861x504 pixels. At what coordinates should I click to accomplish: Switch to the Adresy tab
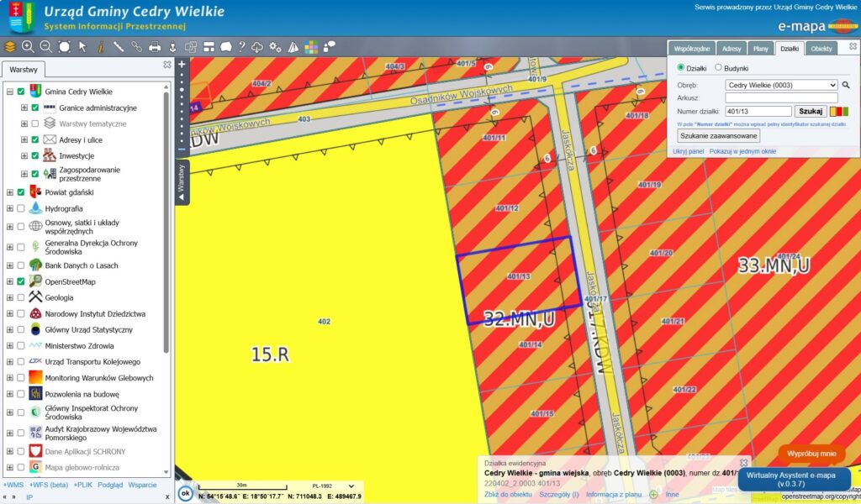tap(732, 49)
